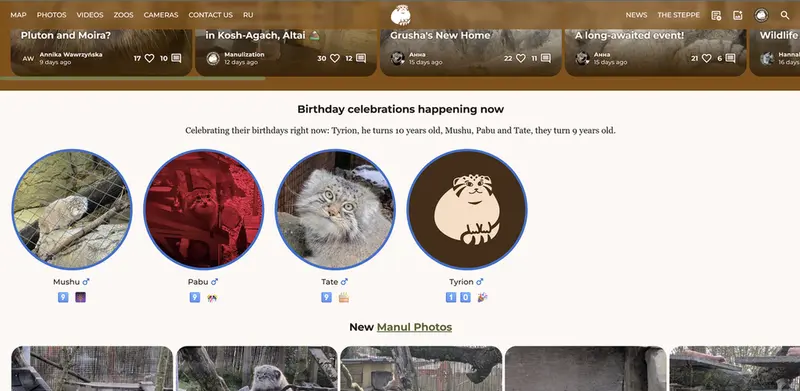Click the number 9 badge under Pabu
800x391 pixels.
[x=195, y=297]
